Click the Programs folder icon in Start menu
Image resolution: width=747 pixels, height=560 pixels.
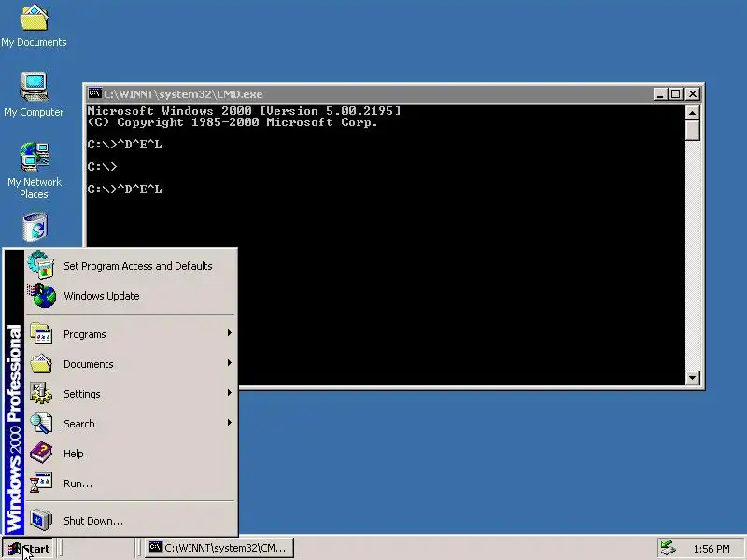[x=41, y=333]
